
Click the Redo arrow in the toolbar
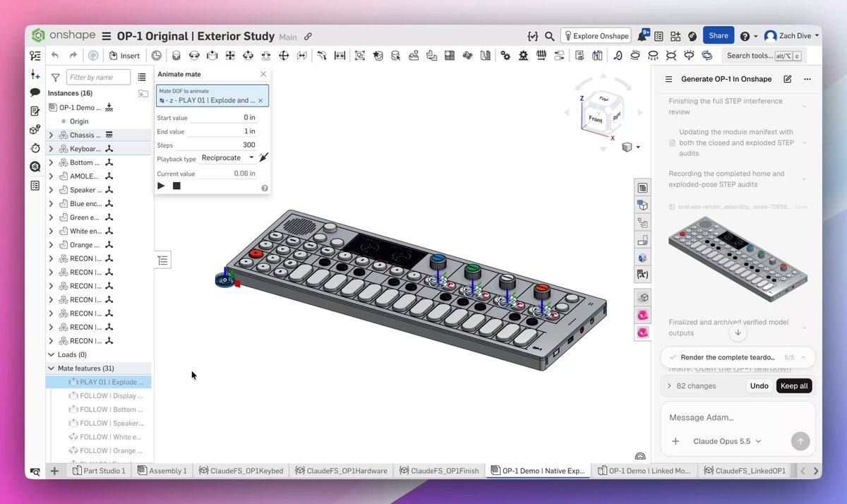click(73, 56)
